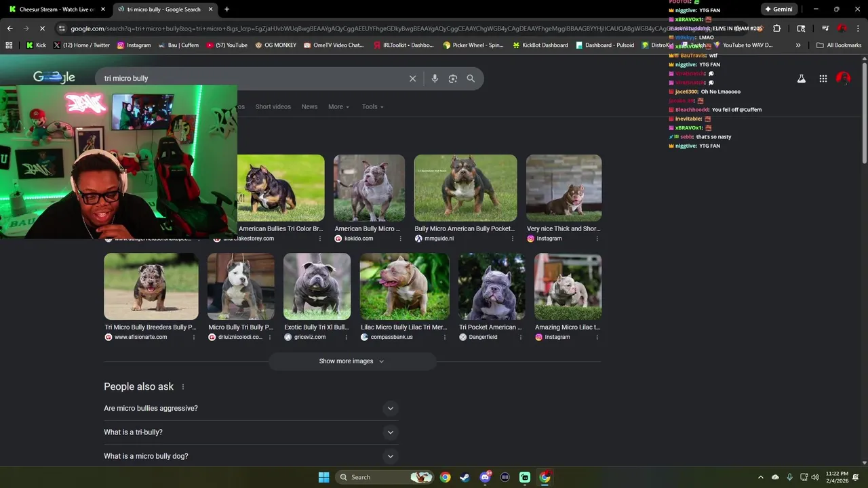Close the Cheesur Stream browser tab
This screenshot has width=868, height=488.
103,9
